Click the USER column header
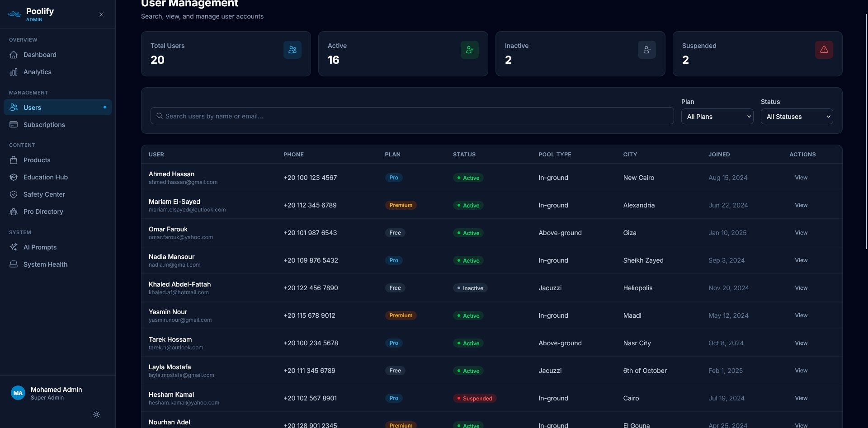 [x=156, y=155]
